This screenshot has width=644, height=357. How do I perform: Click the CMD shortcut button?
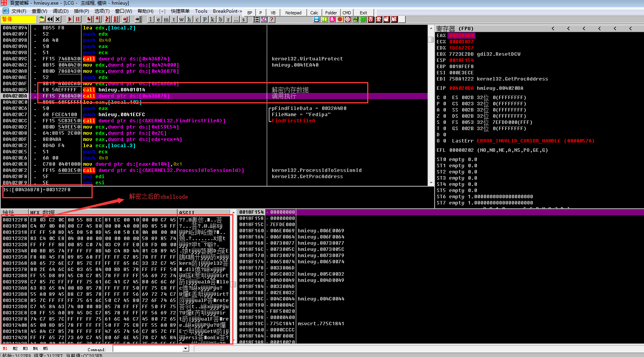click(347, 13)
